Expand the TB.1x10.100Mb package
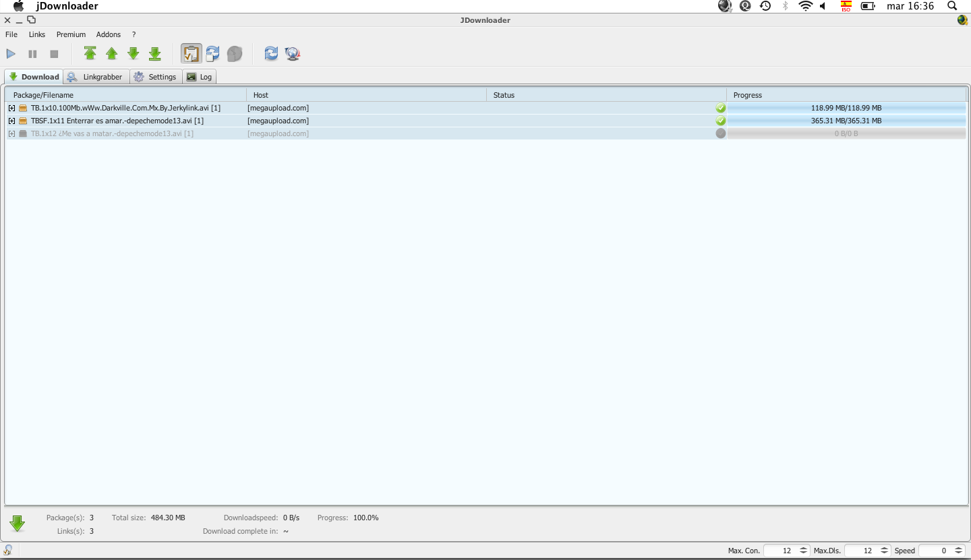This screenshot has height=560, width=971. tap(11, 108)
